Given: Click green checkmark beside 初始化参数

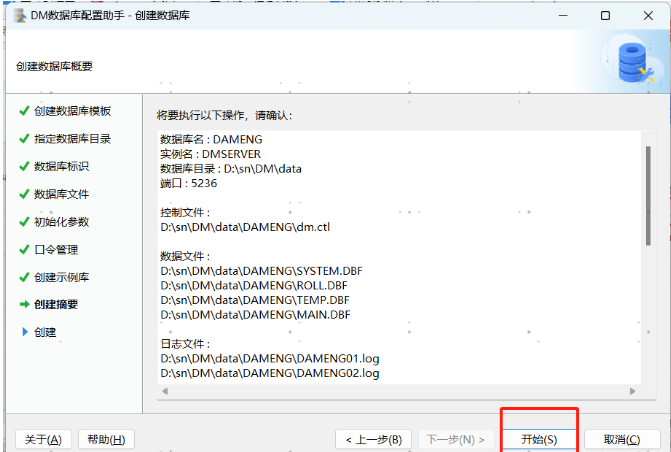Looking at the screenshot, I should pos(24,221).
